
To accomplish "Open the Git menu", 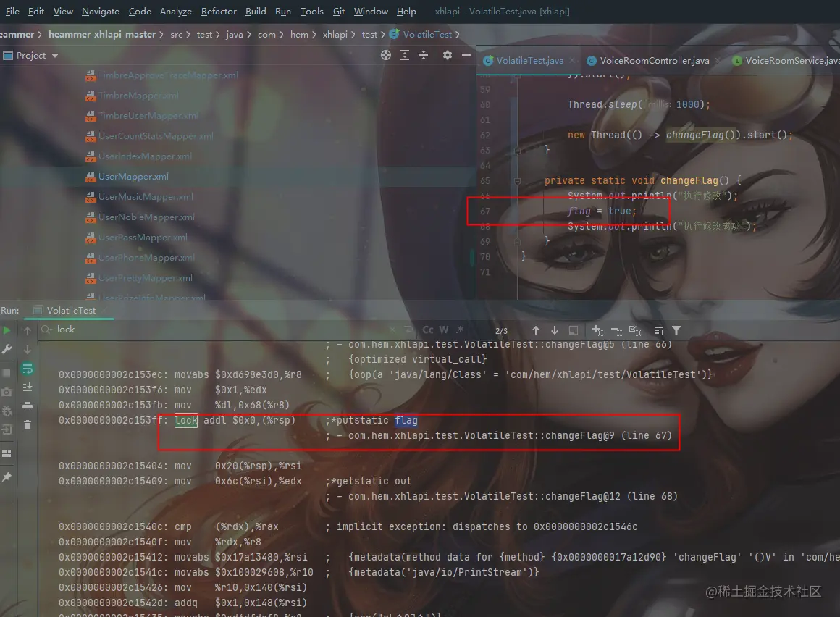I will point(339,12).
